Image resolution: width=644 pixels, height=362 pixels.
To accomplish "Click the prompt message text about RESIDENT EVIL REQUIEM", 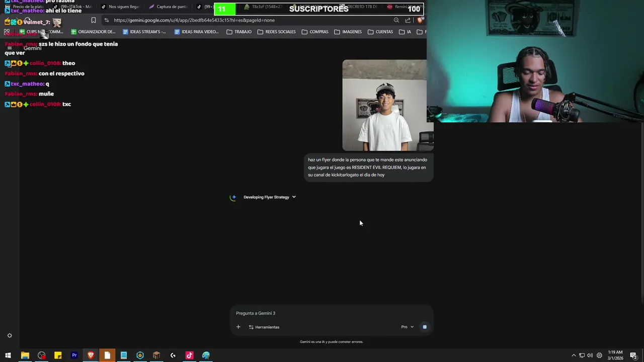I will pos(368,167).
